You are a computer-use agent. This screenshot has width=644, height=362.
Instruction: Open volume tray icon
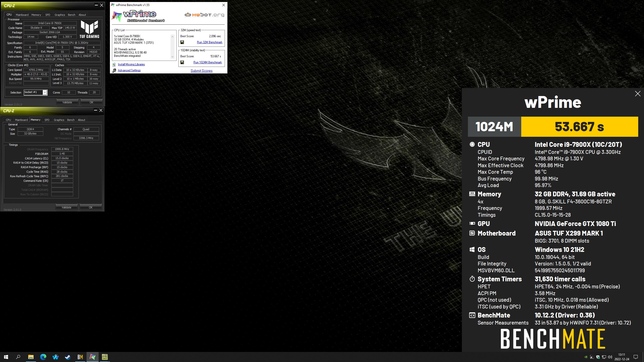610,357
